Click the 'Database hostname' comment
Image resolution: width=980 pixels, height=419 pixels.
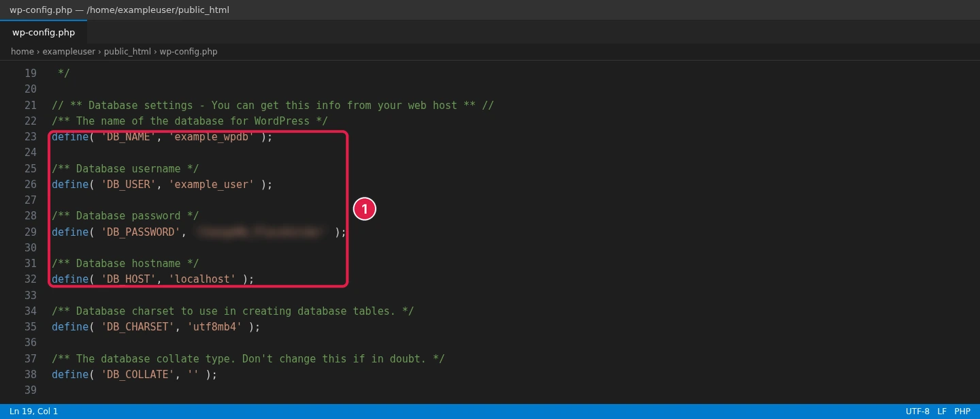125,264
